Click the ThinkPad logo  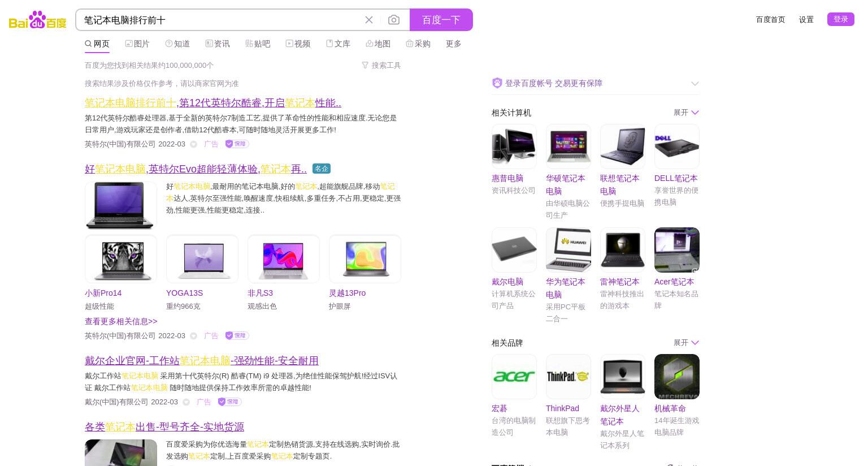[x=568, y=377]
